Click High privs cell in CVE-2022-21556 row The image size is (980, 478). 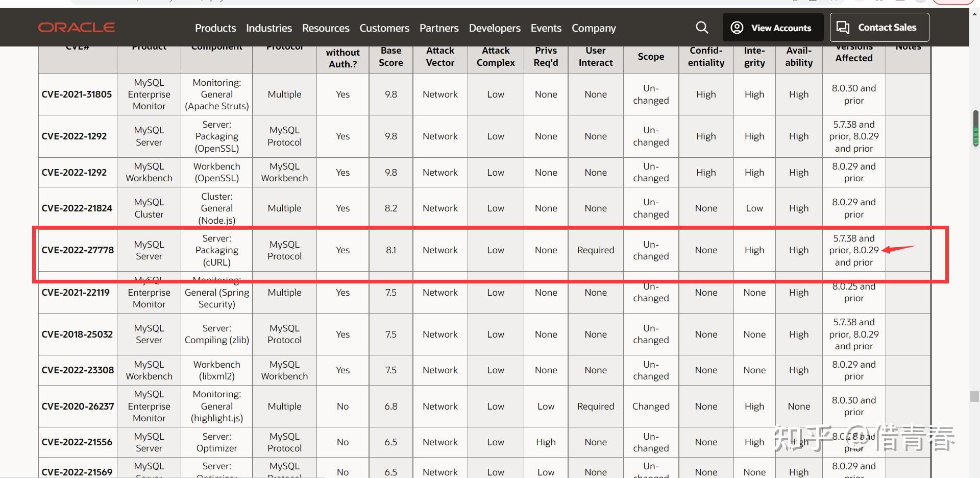pos(546,442)
